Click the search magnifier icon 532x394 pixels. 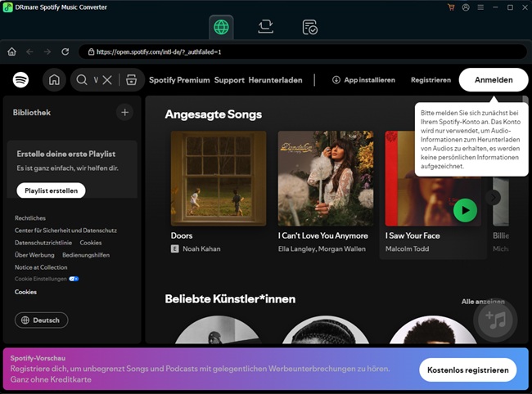pyautogui.click(x=82, y=80)
